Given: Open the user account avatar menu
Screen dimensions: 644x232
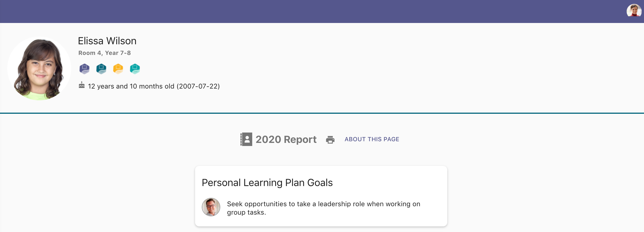Looking at the screenshot, I should (634, 11).
